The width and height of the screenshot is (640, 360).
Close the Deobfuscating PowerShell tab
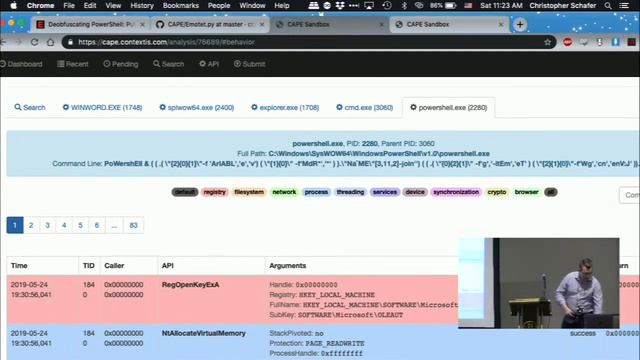click(x=142, y=24)
